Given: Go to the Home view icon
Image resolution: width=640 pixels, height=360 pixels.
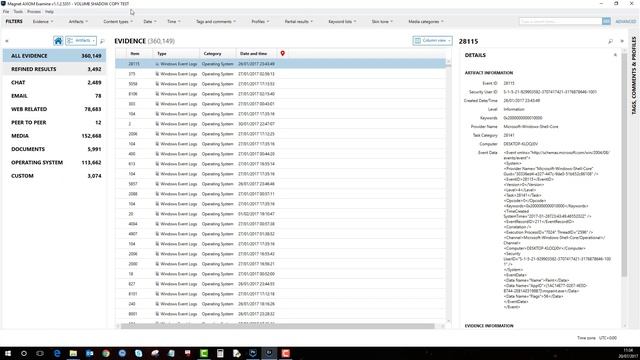Looking at the screenshot, I should tap(58, 41).
